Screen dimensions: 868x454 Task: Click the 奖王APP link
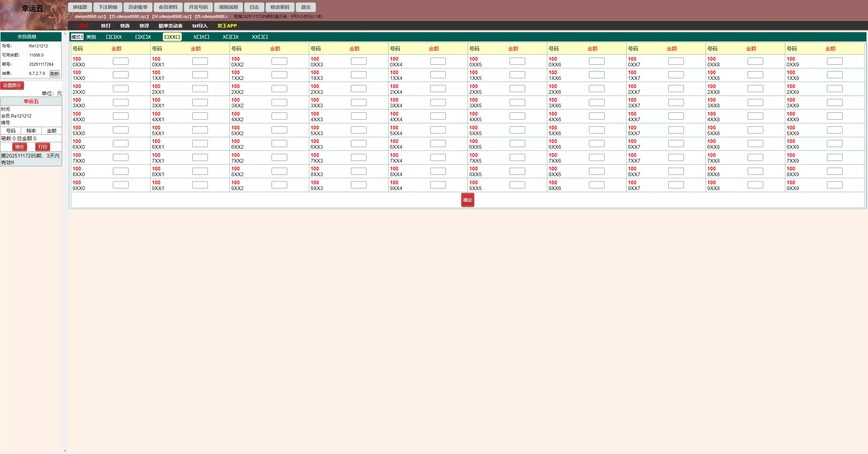tap(227, 26)
